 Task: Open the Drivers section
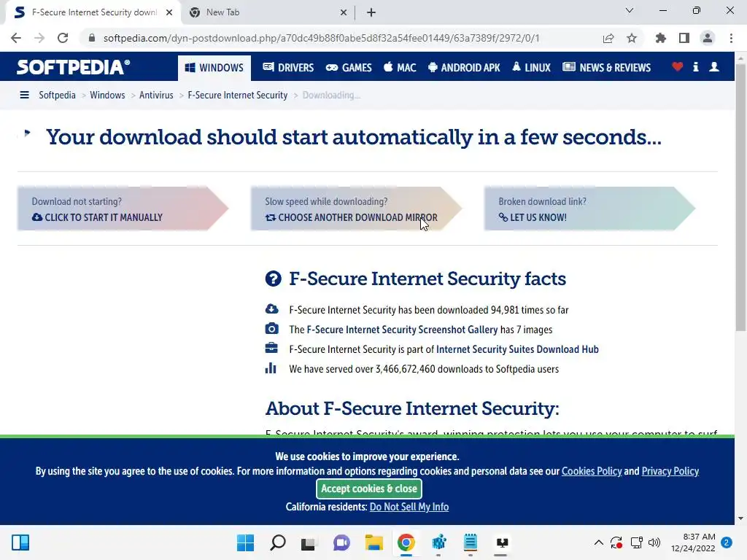288,68
